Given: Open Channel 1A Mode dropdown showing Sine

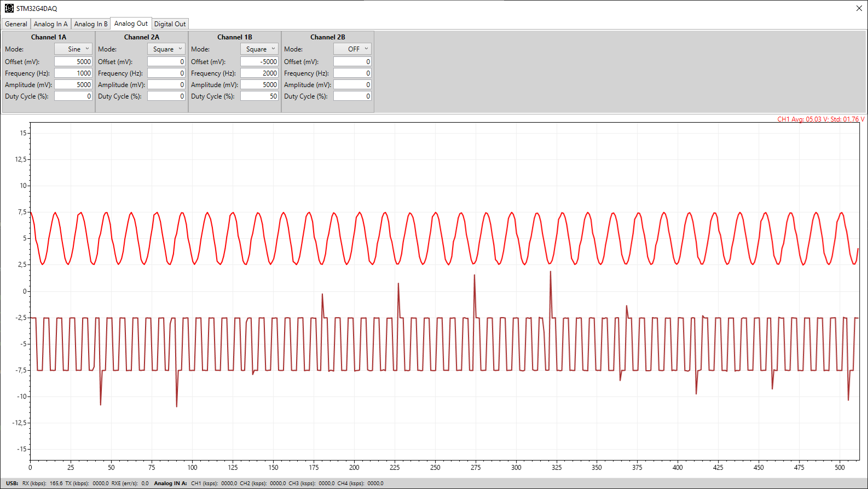Looking at the screenshot, I should coord(73,49).
